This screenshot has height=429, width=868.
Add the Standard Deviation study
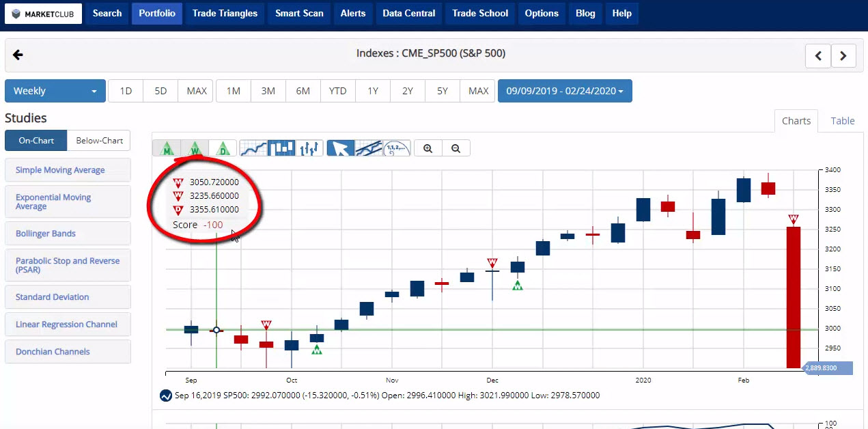coord(68,297)
